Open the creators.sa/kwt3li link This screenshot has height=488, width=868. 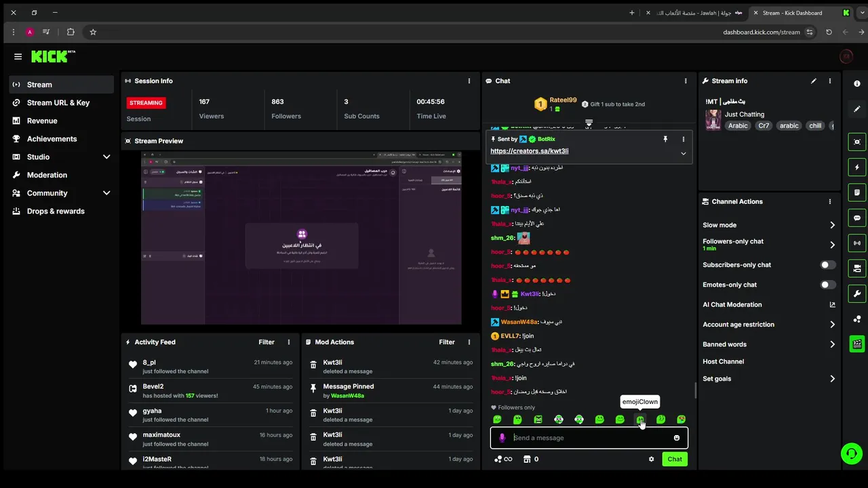[529, 151]
